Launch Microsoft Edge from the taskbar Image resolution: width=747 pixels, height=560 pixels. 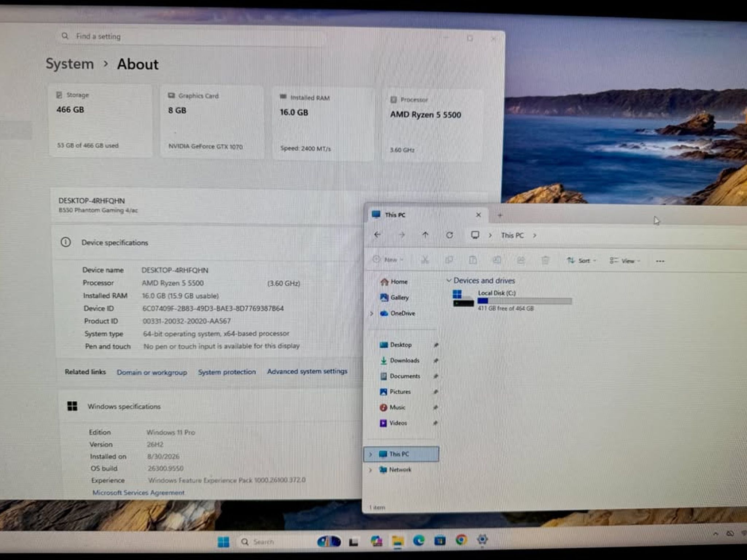coord(419,540)
